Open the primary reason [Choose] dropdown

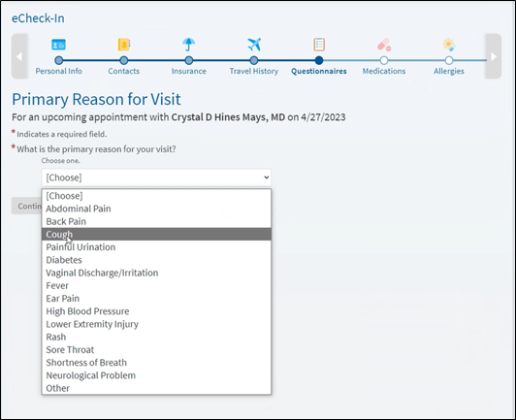(156, 178)
